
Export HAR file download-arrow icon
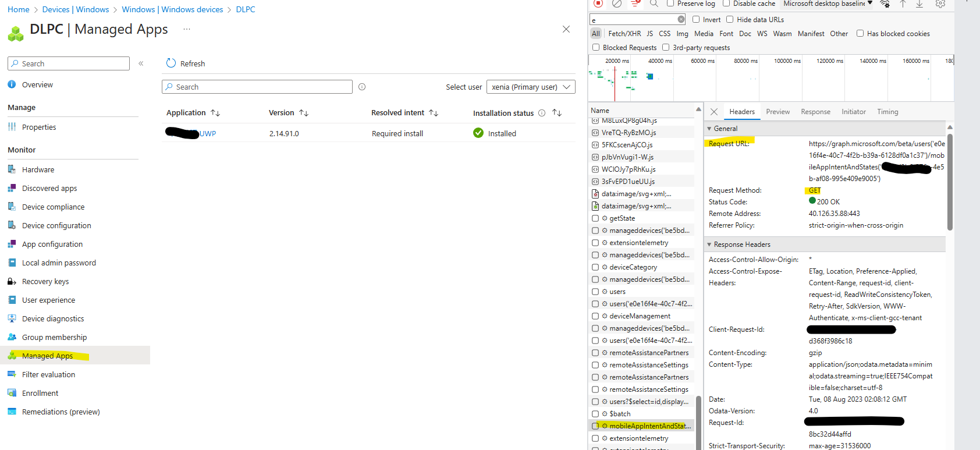pyautogui.click(x=919, y=3)
